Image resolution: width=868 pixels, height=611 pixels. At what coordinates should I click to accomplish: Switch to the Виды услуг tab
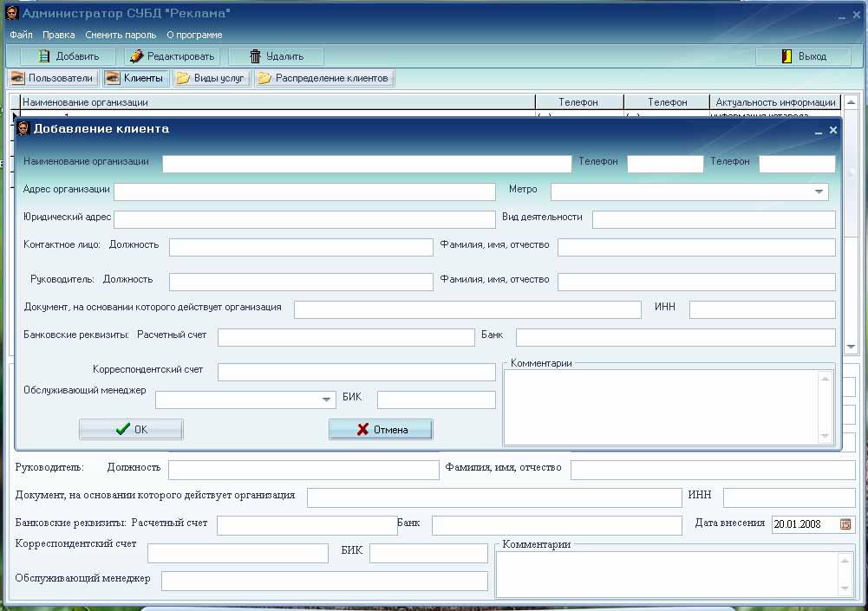click(212, 79)
